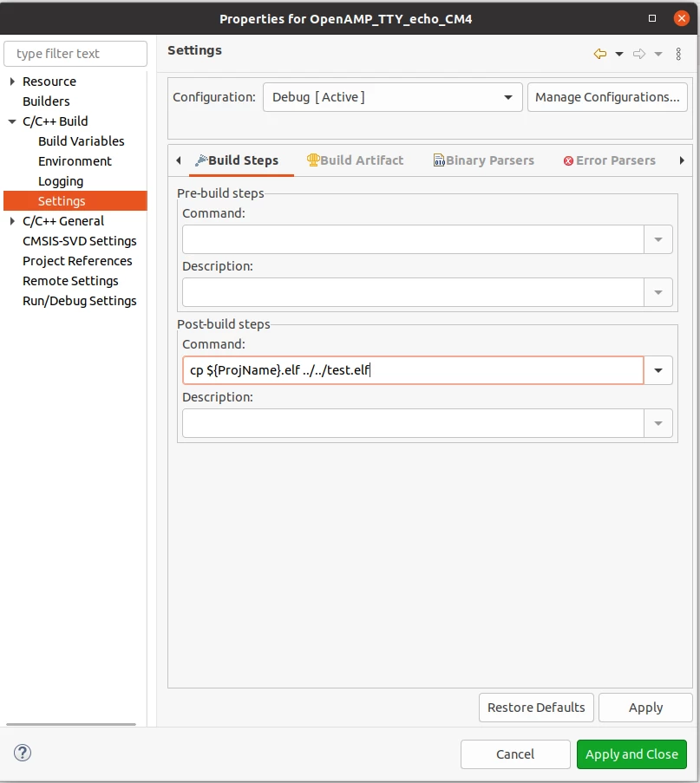
Task: Open the Pre-build Command dropdown
Action: (658, 239)
